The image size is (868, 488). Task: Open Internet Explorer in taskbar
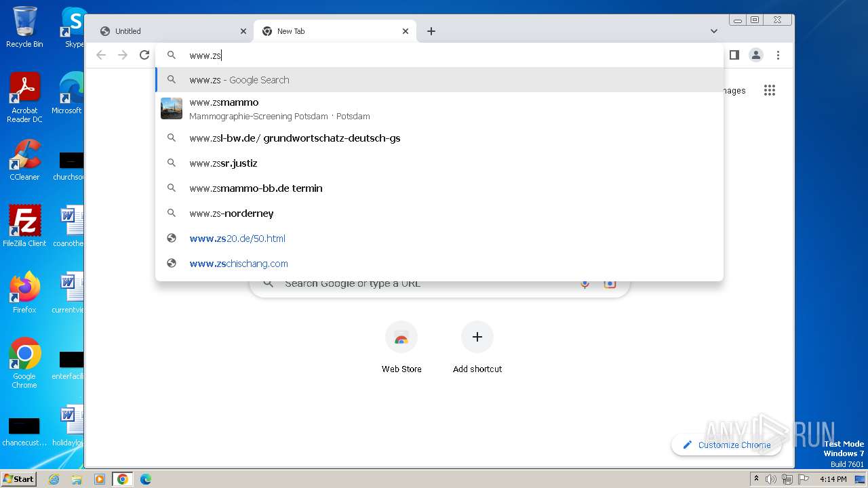(x=54, y=479)
